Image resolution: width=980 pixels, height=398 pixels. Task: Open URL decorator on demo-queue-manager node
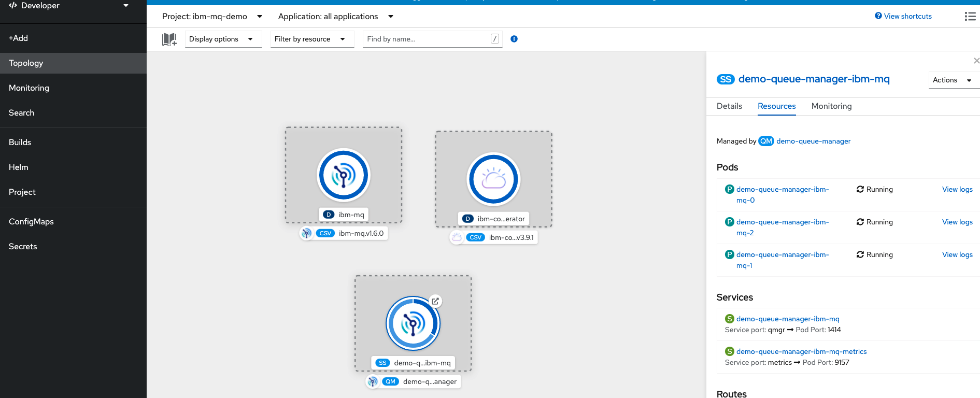(x=435, y=301)
